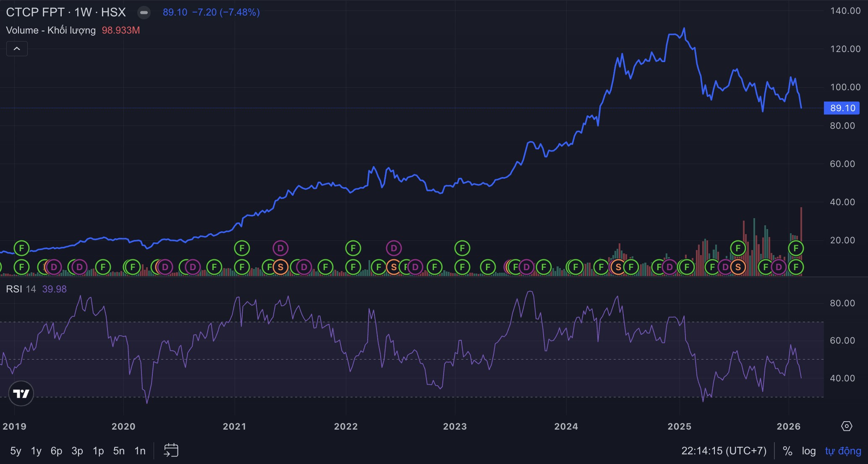Viewport: 868px width, 464px height.
Task: Open timezone menu showing UTC+7
Action: click(724, 451)
